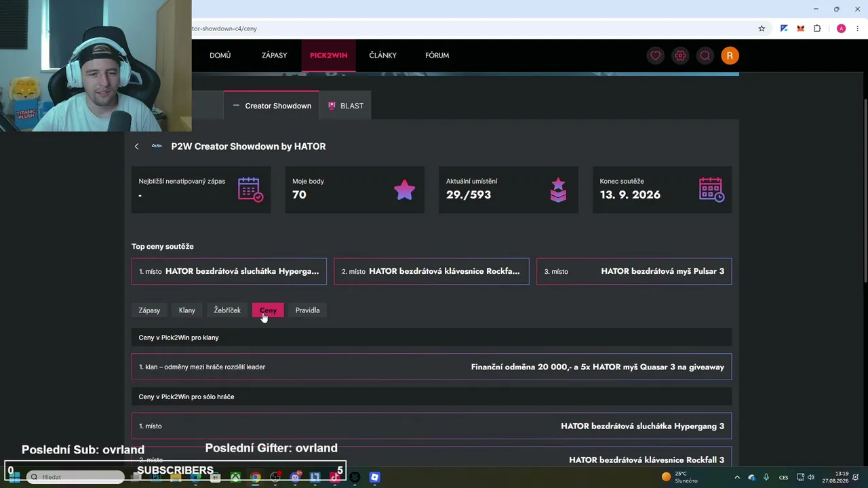This screenshot has height=488, width=868.
Task: Click the 'P2W Creator Showdown by HATOR' title
Action: (248, 146)
